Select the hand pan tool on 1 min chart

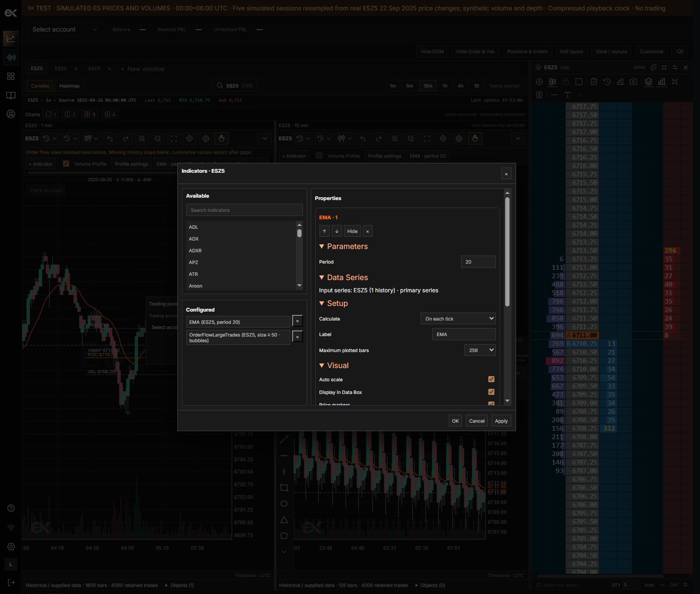coord(222,138)
